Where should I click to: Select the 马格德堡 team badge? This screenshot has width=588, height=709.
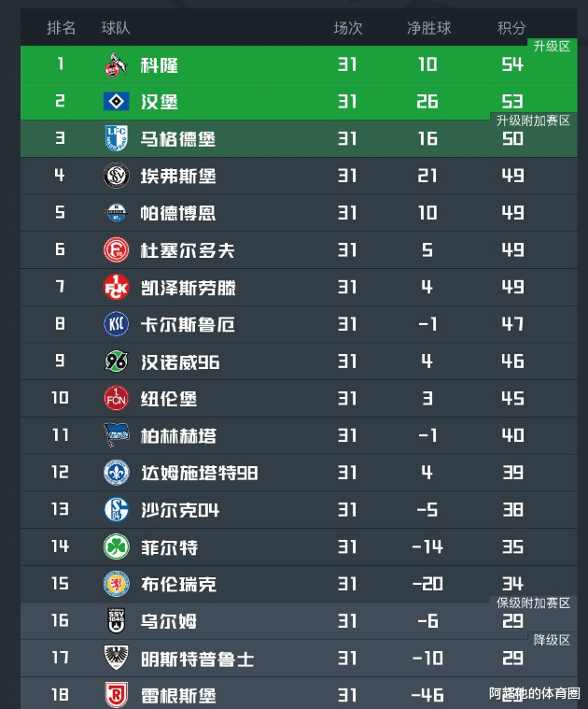(116, 138)
